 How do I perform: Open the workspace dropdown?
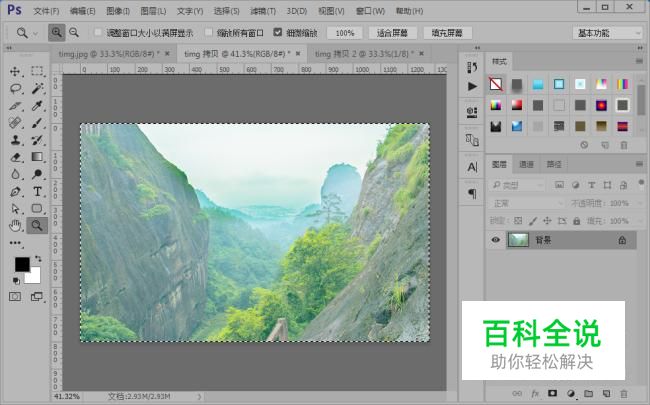tap(607, 33)
